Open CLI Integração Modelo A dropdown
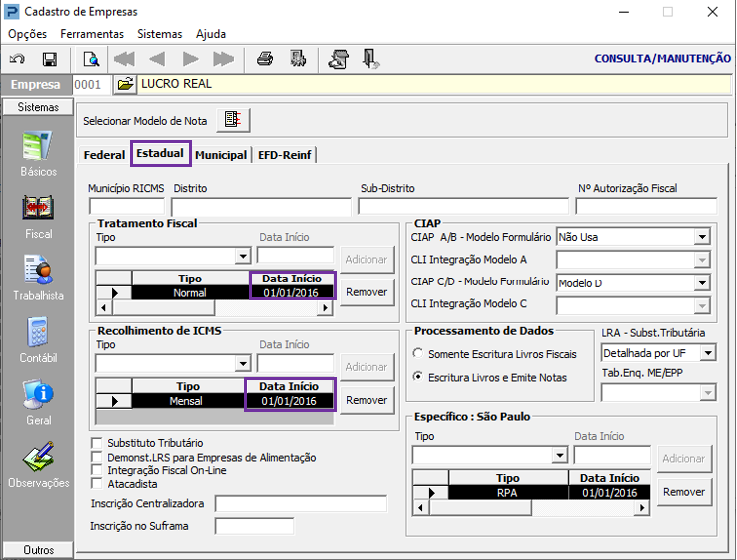Viewport: 737px width, 560px height. coord(702,259)
